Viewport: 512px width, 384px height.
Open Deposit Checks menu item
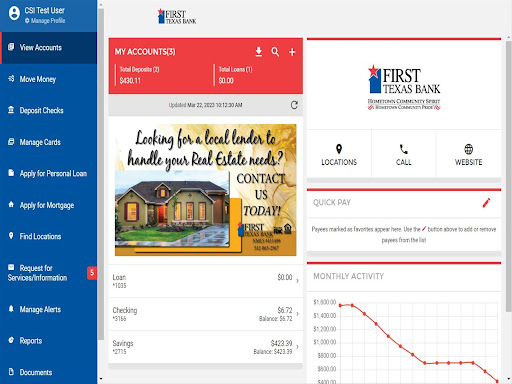49,110
